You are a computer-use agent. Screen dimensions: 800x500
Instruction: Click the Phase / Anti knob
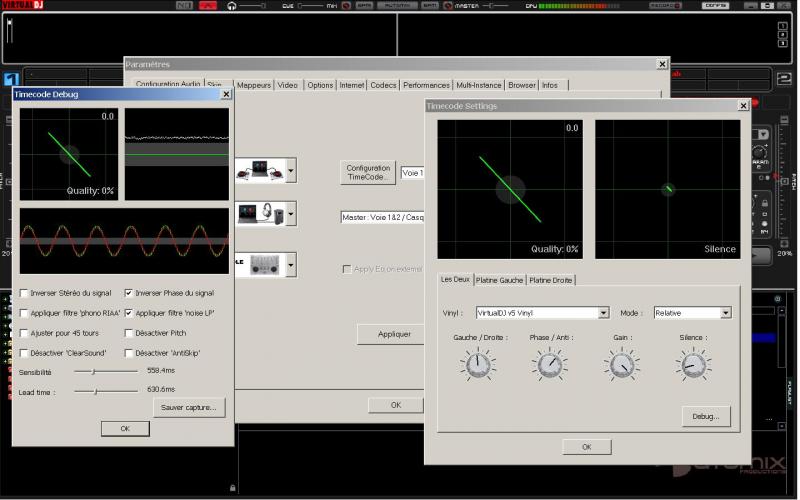[x=549, y=365]
